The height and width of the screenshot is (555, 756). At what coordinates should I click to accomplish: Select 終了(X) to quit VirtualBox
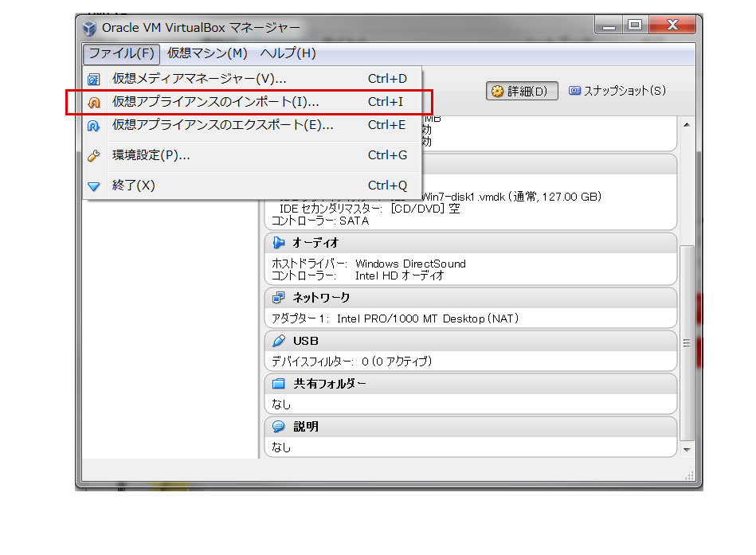tap(253, 186)
